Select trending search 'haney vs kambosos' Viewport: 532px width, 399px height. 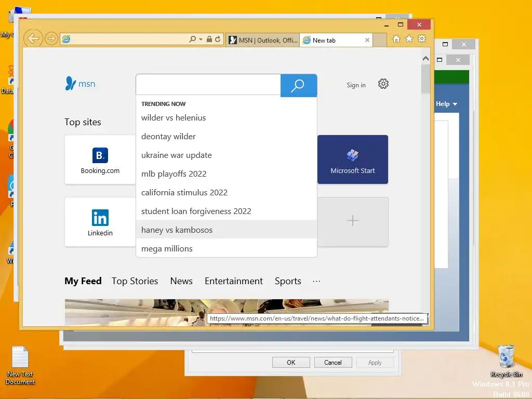coord(227,230)
